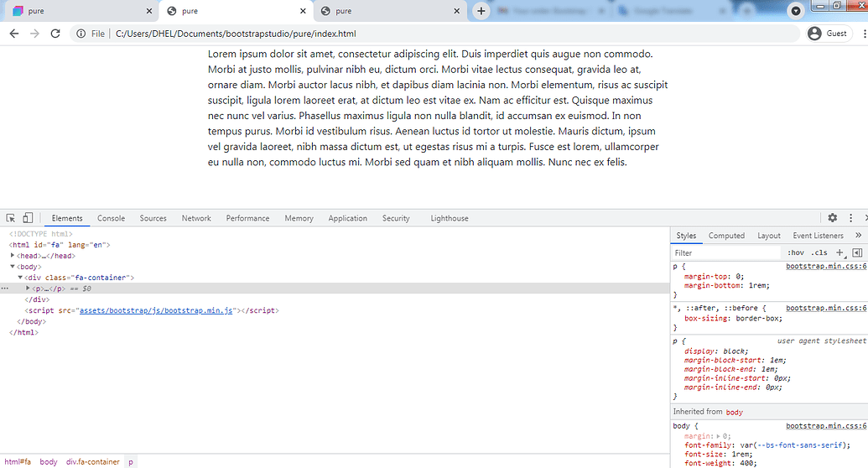This screenshot has height=468, width=868.
Task: Edit the font-family var value
Action: tap(793, 445)
